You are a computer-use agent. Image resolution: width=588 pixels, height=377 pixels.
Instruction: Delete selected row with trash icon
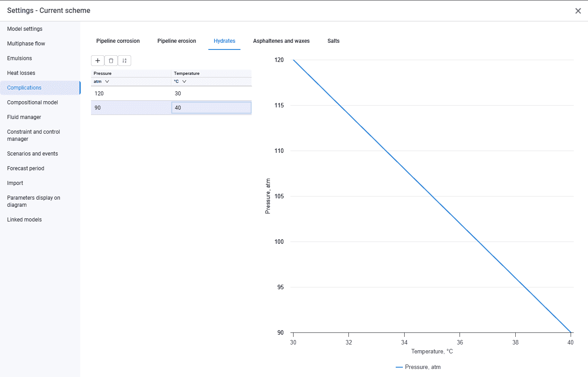tap(111, 61)
